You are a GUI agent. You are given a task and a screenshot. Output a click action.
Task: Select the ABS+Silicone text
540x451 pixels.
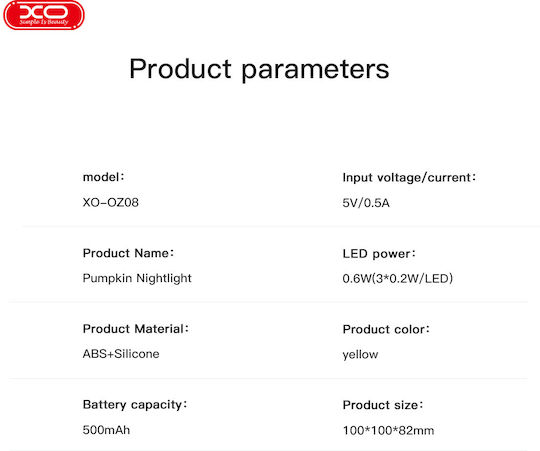(121, 354)
